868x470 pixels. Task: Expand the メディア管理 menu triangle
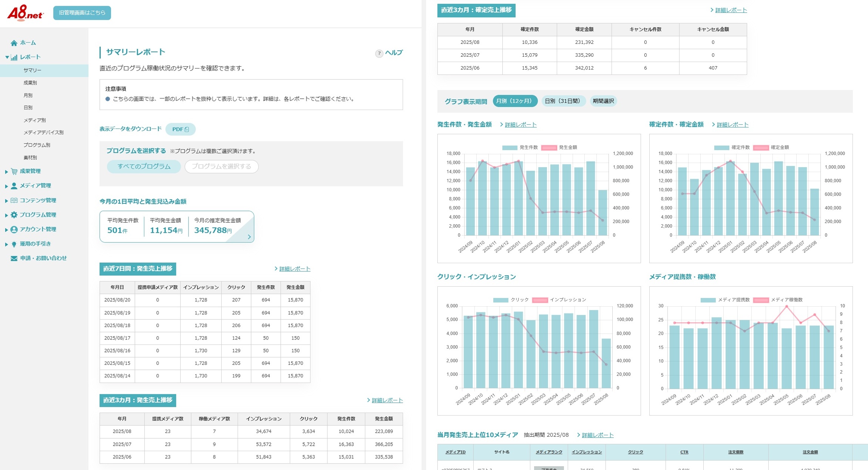(6, 186)
